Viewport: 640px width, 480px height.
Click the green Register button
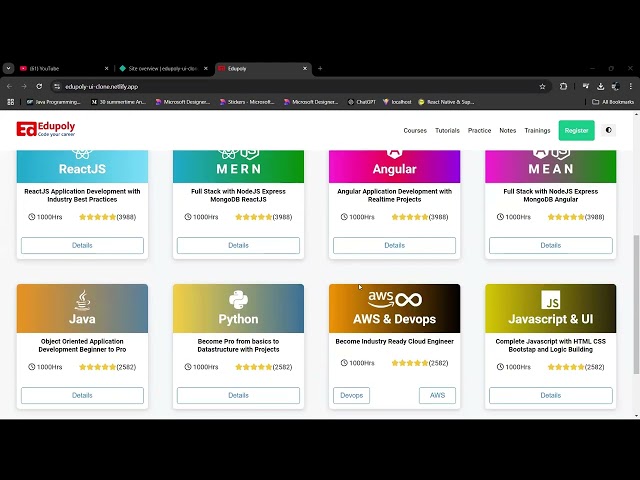pos(576,131)
